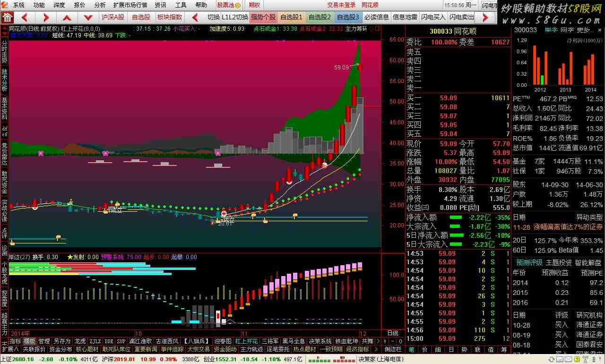The width and height of the screenshot is (605, 364).
Task: Click 沪深A股 toolbar button
Action: coord(113,17)
